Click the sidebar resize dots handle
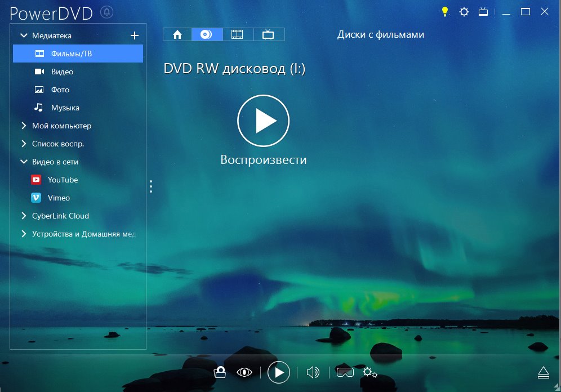This screenshot has height=392, width=561. (x=151, y=186)
